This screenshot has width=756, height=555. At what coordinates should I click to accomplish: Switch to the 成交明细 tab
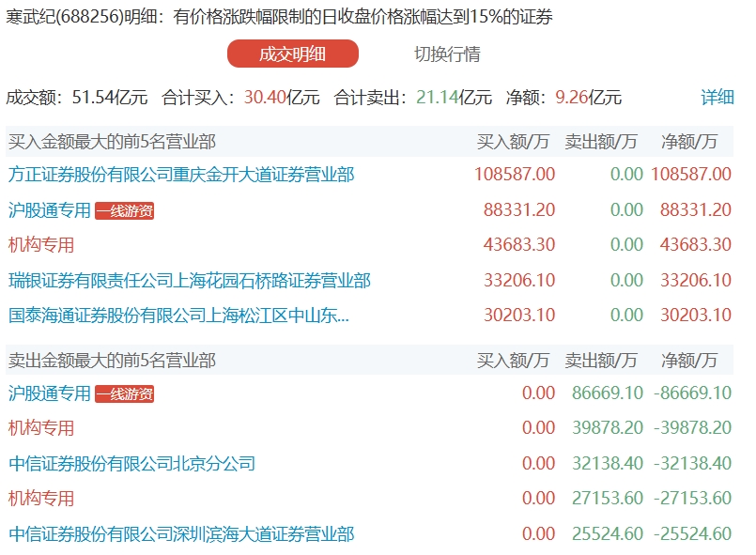coord(292,54)
